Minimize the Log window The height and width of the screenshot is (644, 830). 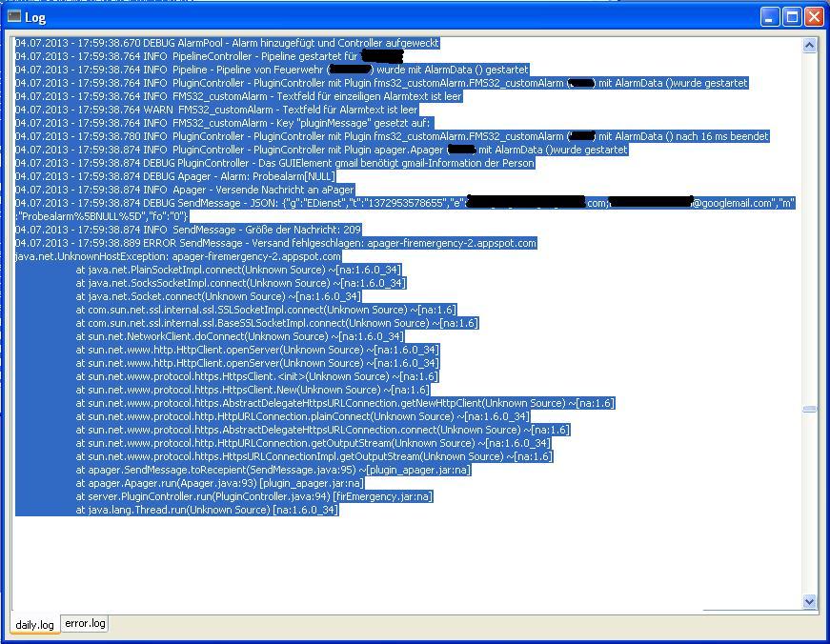pos(770,16)
